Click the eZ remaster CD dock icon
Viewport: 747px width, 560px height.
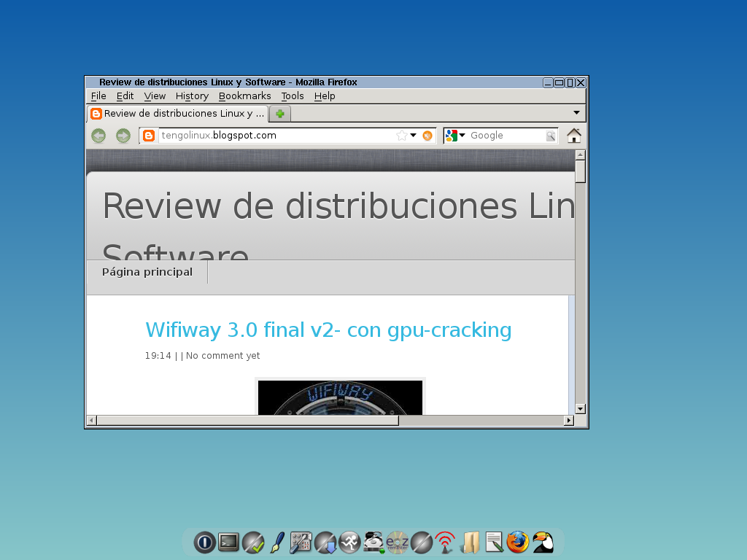pos(397,542)
